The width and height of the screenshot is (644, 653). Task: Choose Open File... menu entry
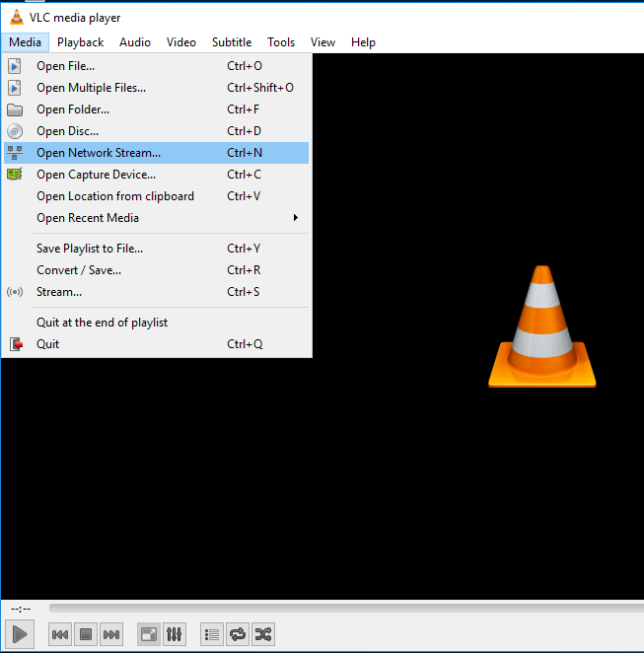pos(156,66)
